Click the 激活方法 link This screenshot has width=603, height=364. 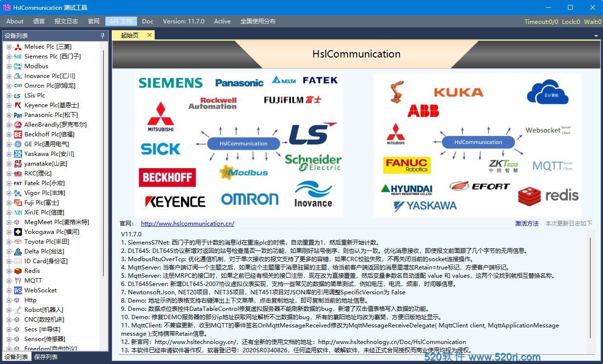pyautogui.click(x=527, y=224)
